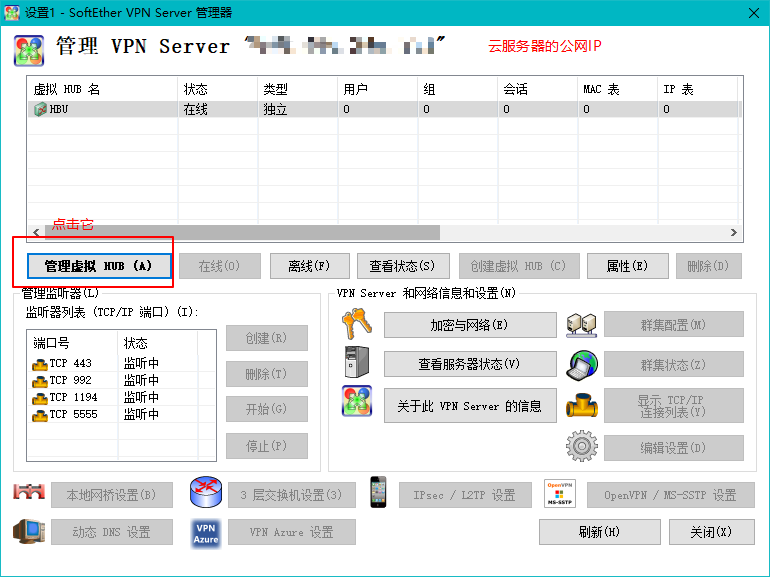Click the 在线(O) button
Screen dimensions: 770x577
pyautogui.click(x=220, y=266)
